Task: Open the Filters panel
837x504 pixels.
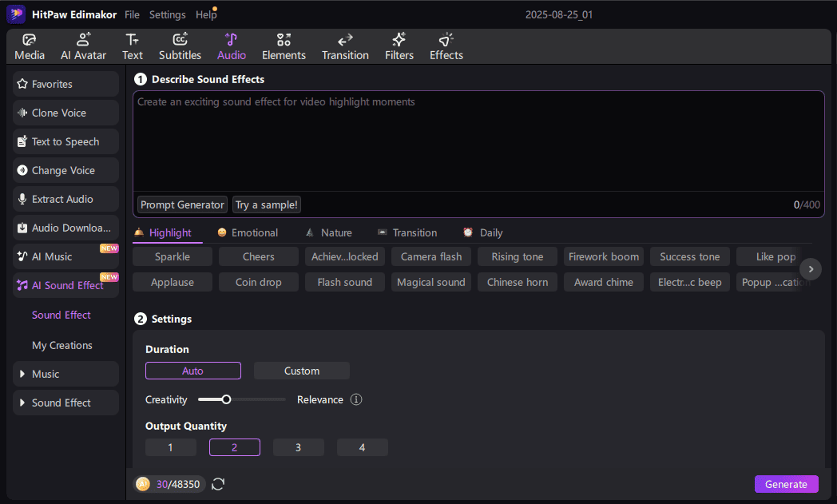Action: [x=399, y=47]
